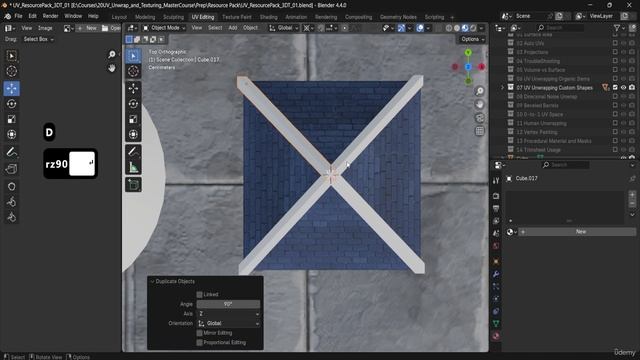The width and height of the screenshot is (640, 360).
Task: Open the Render menu
Action: coord(51,16)
